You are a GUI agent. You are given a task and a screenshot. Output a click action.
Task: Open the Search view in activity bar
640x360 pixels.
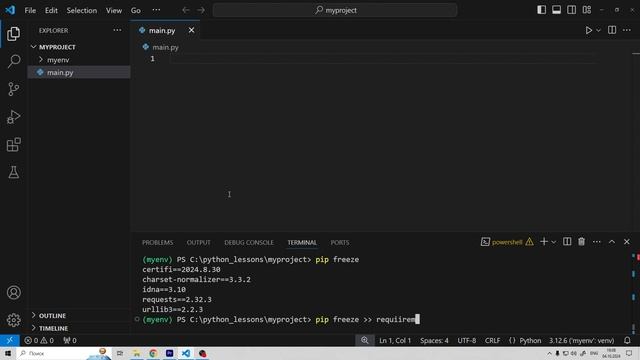tap(13, 61)
